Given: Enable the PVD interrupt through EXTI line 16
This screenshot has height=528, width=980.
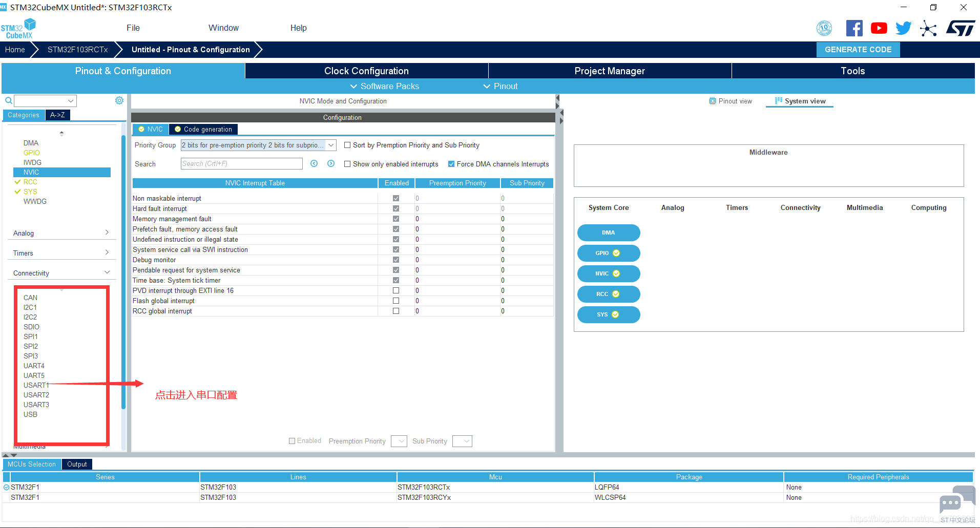Looking at the screenshot, I should tap(396, 290).
